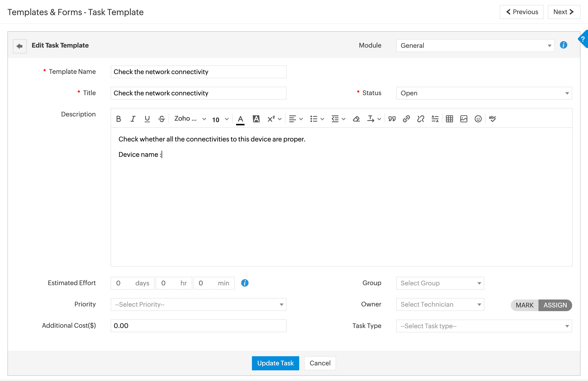The height and width of the screenshot is (381, 588).
Task: Open the emoji smiley picker
Action: (x=478, y=119)
